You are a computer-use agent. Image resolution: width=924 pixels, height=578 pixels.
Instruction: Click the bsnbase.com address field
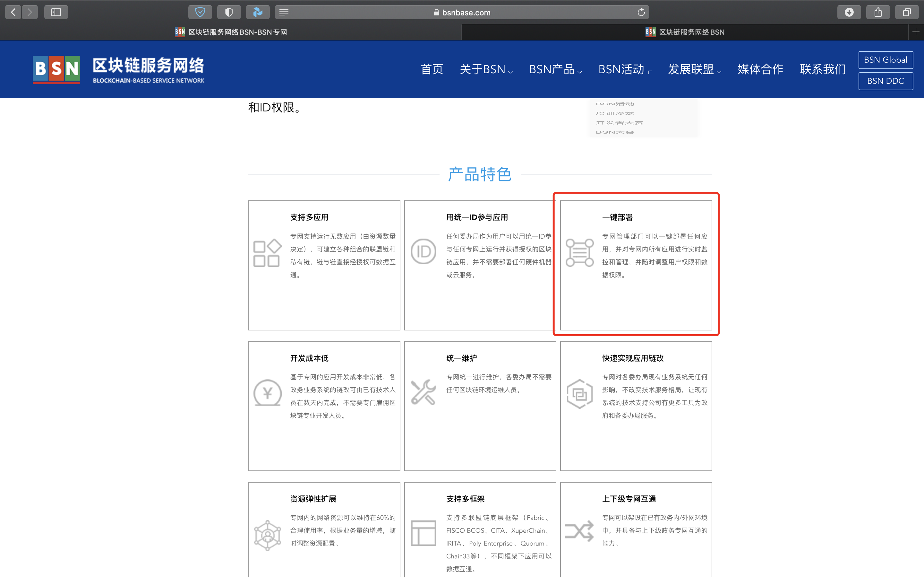tap(462, 12)
